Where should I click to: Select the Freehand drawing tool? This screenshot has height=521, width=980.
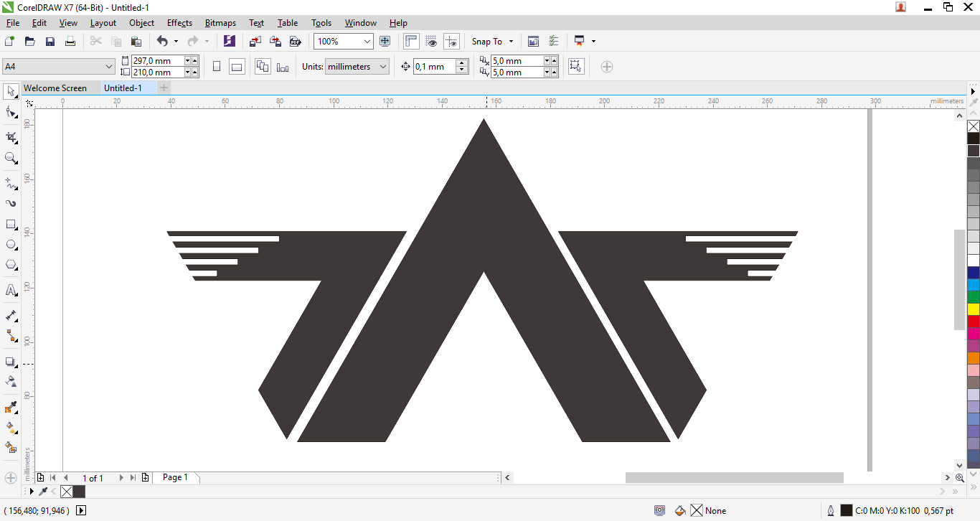pyautogui.click(x=10, y=183)
